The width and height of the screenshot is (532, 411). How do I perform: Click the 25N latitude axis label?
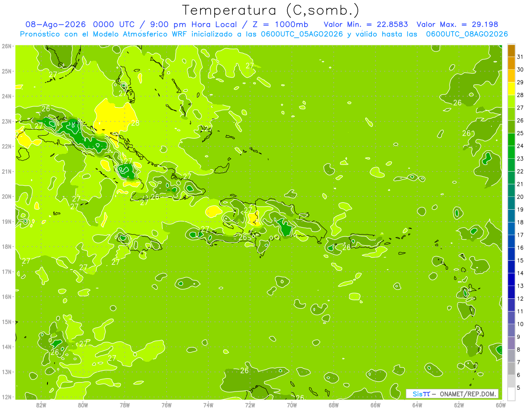7,71
